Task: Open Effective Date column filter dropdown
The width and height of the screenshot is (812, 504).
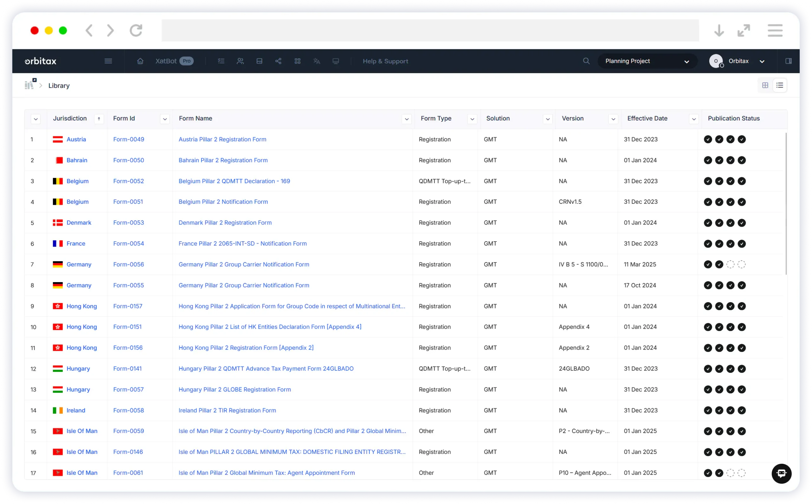Action: (694, 119)
